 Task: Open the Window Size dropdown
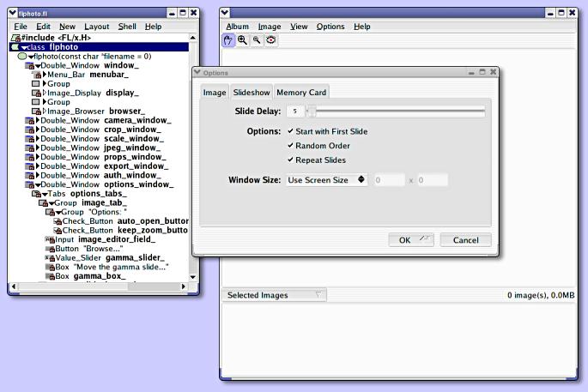click(326, 180)
